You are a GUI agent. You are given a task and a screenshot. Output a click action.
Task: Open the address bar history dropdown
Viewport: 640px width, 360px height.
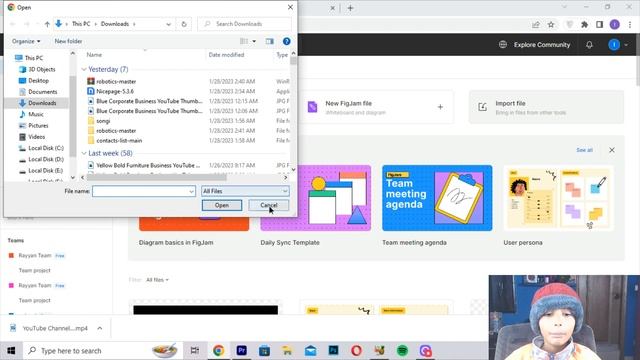pyautogui.click(x=168, y=24)
